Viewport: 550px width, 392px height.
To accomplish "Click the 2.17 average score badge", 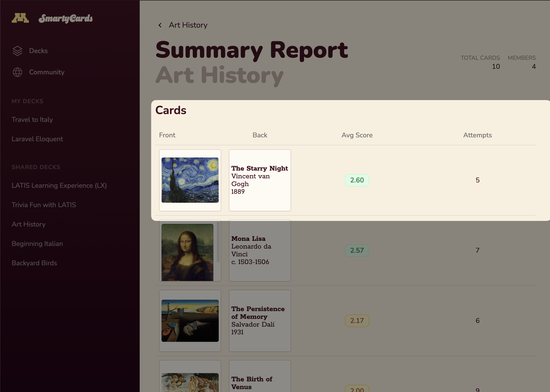I will pos(357,321).
